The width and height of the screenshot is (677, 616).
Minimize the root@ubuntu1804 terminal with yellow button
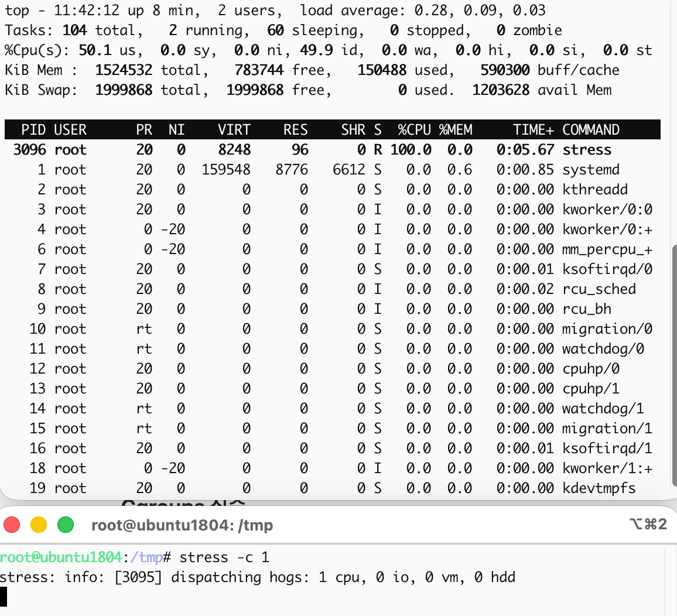[x=39, y=525]
